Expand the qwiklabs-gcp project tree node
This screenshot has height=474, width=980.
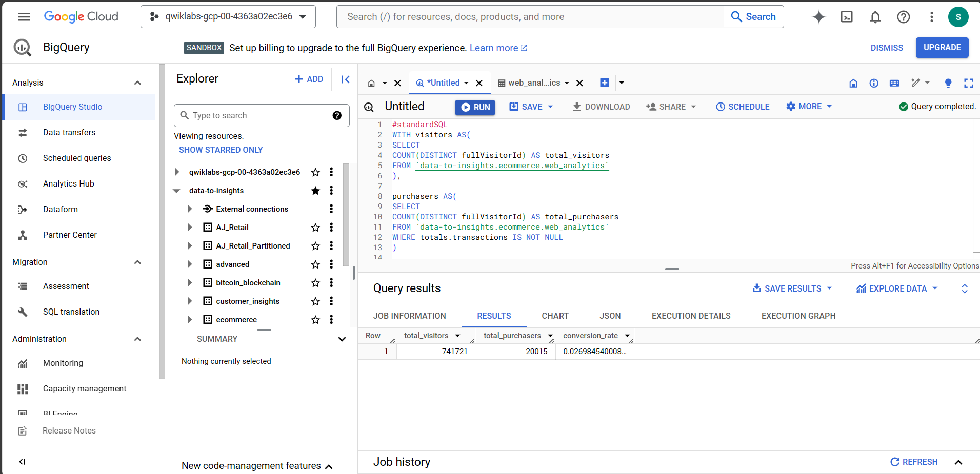point(177,172)
